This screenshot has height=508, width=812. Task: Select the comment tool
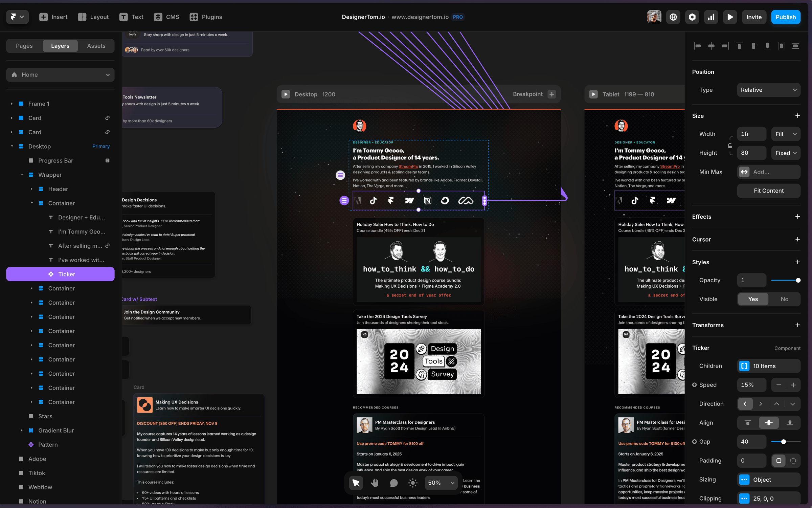[393, 483]
